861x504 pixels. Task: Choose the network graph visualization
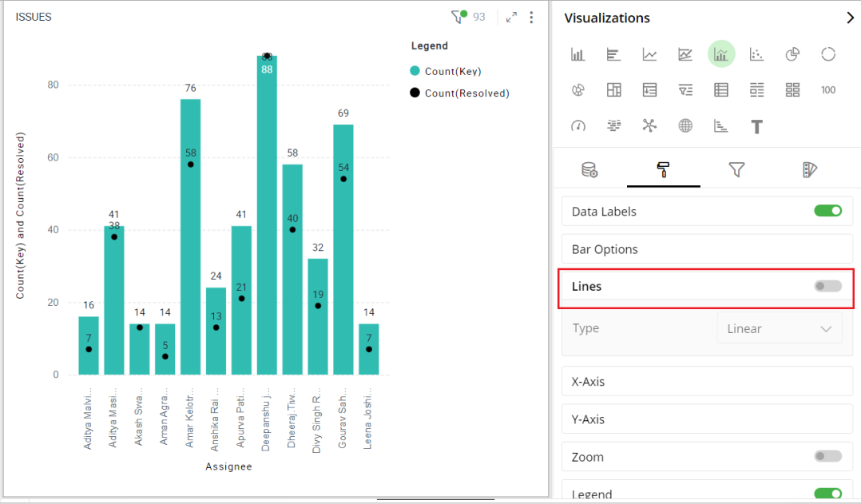pyautogui.click(x=649, y=126)
